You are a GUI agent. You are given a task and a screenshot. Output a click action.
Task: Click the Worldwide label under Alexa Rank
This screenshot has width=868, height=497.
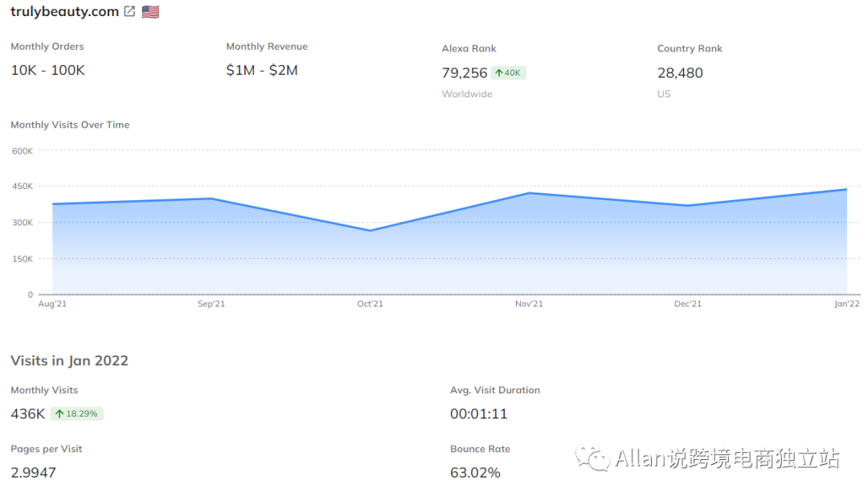tap(467, 94)
